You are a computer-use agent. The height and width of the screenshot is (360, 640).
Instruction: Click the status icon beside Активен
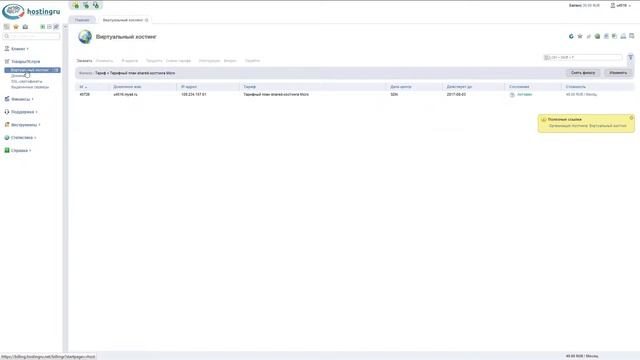tap(512, 94)
